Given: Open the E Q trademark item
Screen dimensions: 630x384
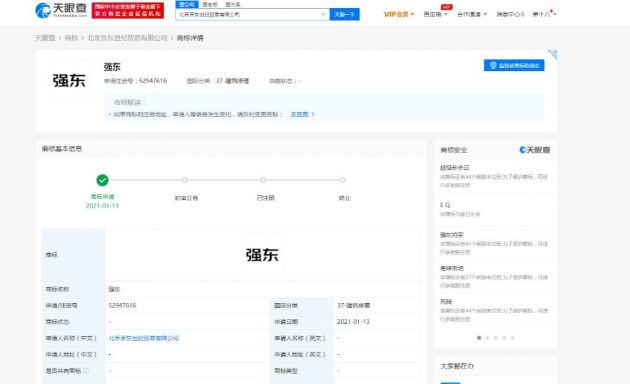Looking at the screenshot, I should click(x=445, y=205).
